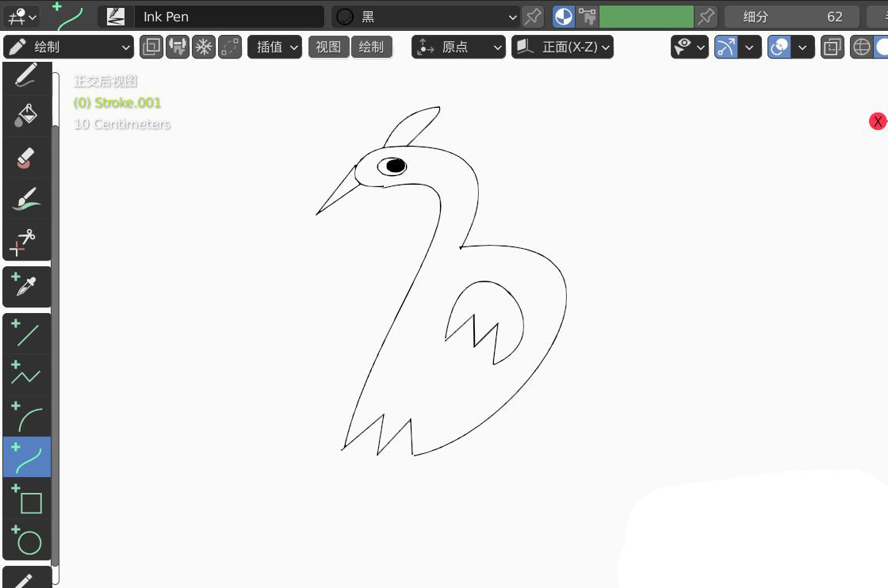Edit the Ink Pen brush name field
Image resolution: width=888 pixels, height=588 pixels.
(229, 17)
